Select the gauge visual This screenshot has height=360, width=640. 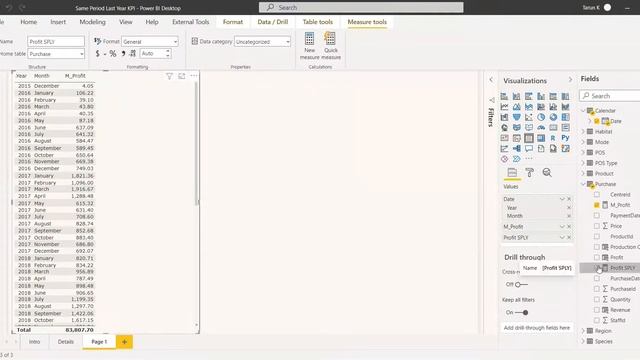pyautogui.click(x=541, y=128)
